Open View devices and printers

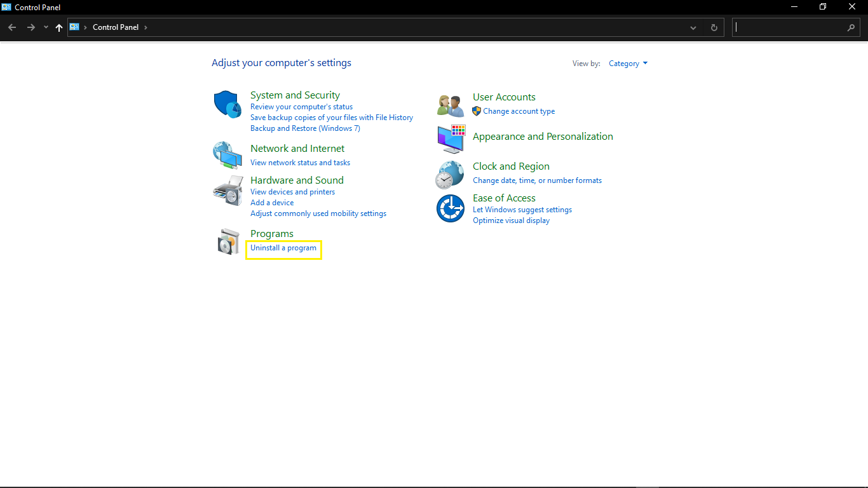(292, 192)
